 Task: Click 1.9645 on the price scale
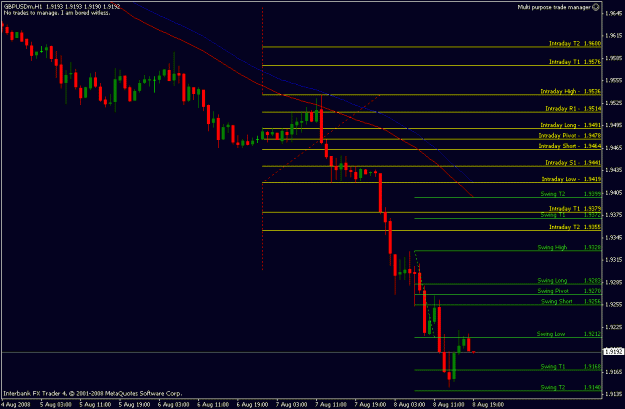tap(614, 13)
